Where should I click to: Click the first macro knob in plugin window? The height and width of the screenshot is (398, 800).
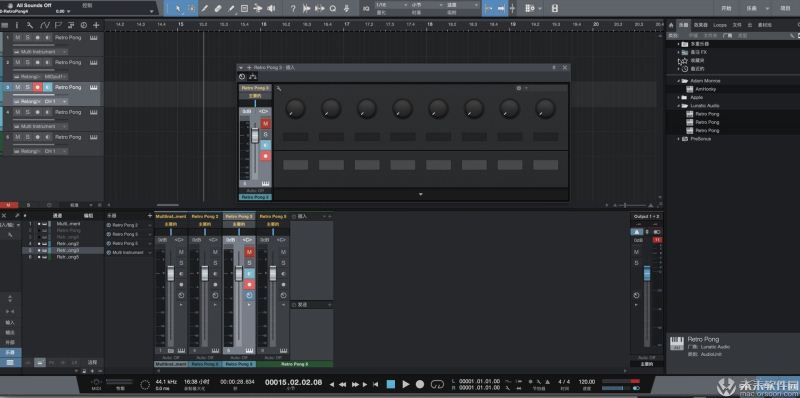pyautogui.click(x=295, y=109)
